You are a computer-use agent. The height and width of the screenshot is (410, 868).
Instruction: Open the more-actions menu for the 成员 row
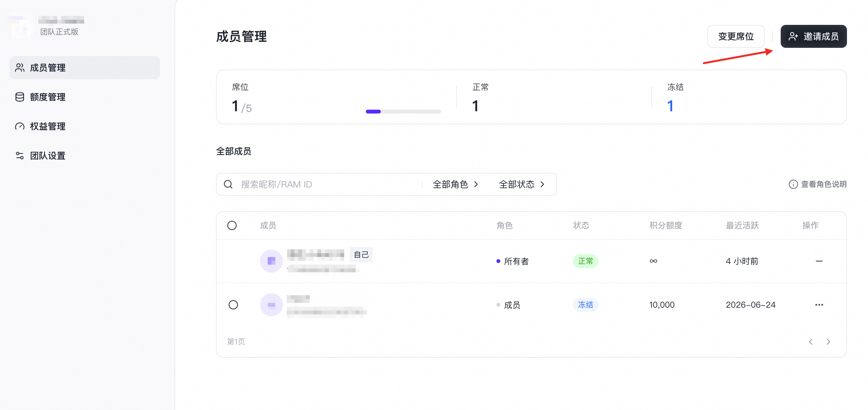819,305
